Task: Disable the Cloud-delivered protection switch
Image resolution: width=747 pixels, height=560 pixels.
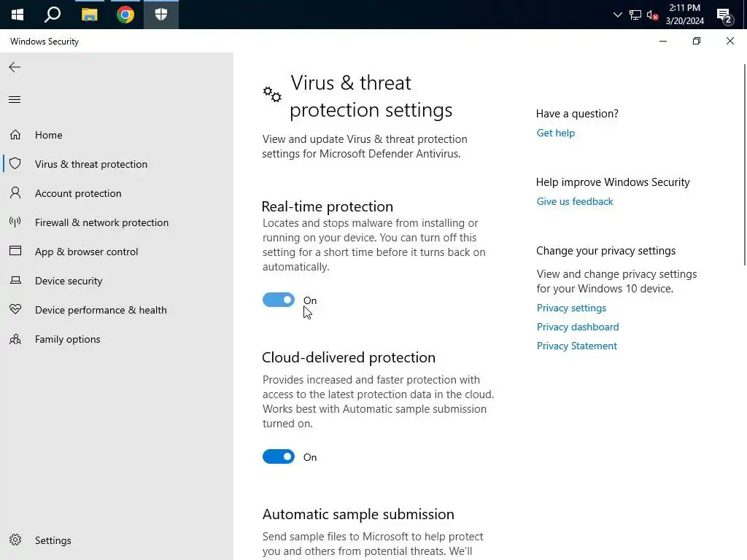Action: [x=279, y=456]
